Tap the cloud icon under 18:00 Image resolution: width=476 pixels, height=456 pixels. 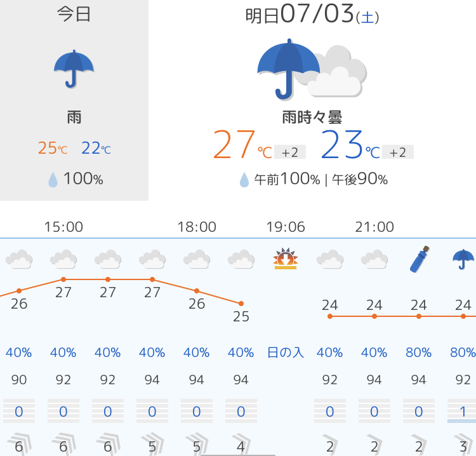(197, 259)
